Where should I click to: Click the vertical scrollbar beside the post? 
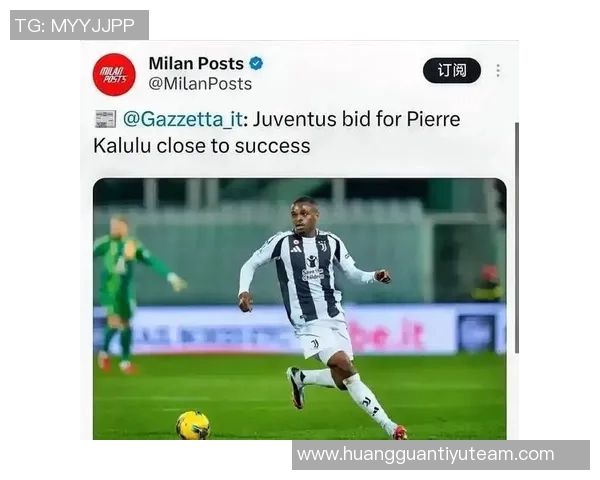[x=517, y=237]
